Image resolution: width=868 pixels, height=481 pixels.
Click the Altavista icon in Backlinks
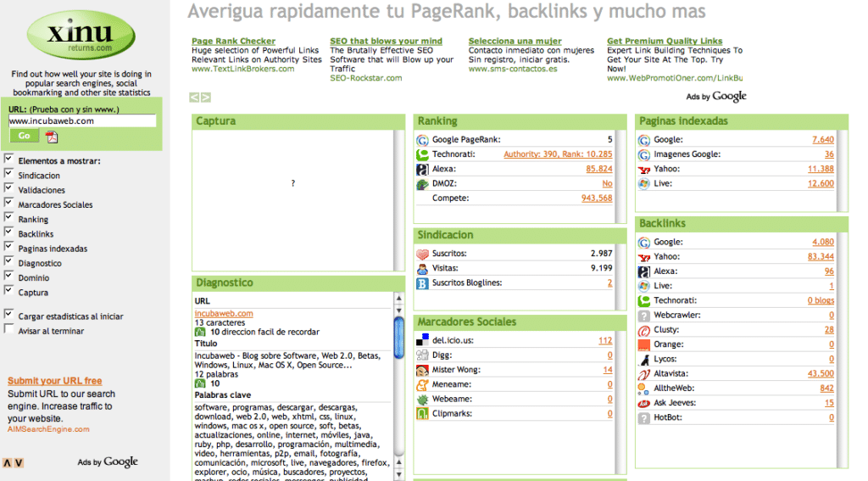644,374
